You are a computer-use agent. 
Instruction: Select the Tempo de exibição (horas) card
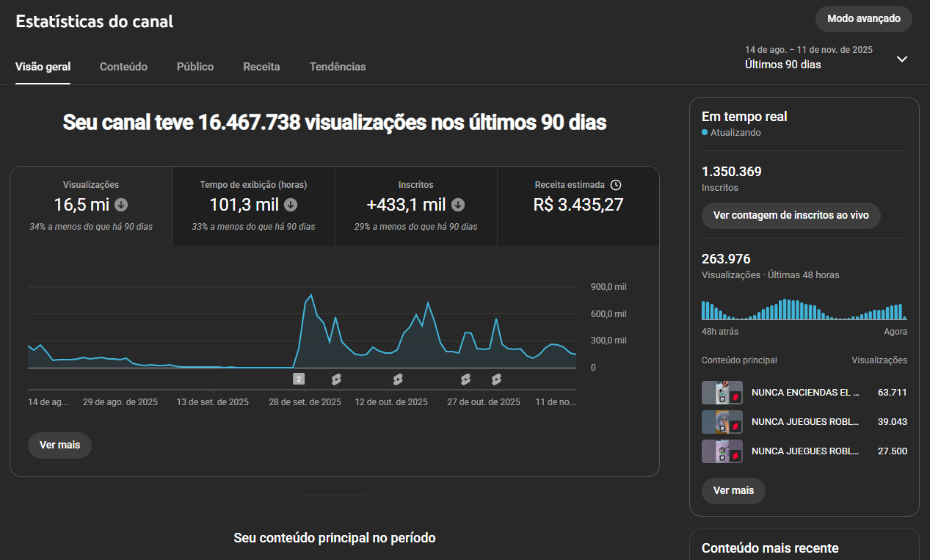pos(253,206)
